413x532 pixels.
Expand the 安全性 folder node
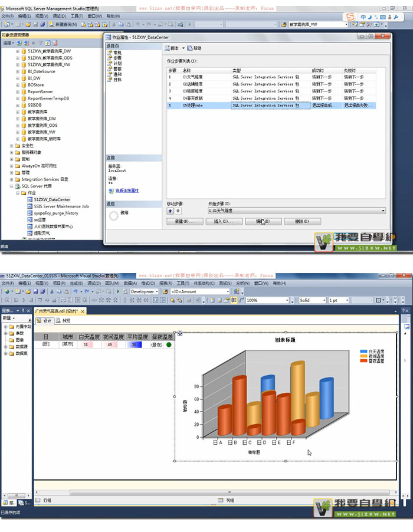coord(12,146)
